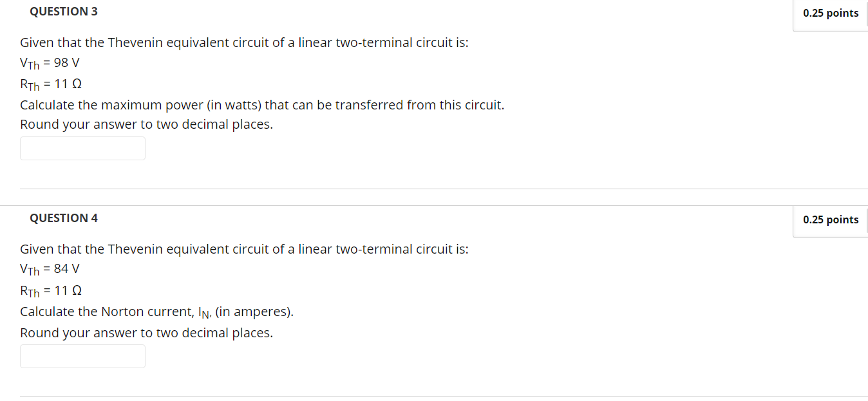
Task: Click the VTh = 98 V value in Question 3
Action: 50,62
